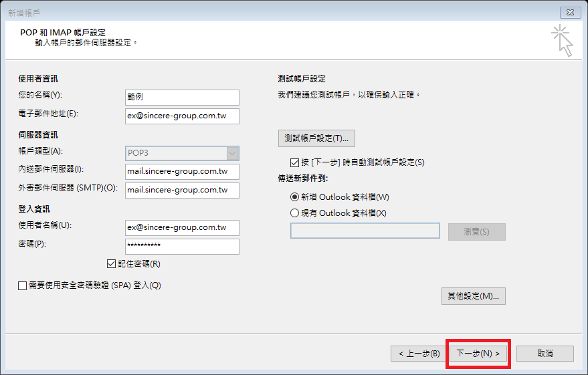588x375 pixels.
Task: Enable 需要使用安全密碼驗證 (SPA) 登入 checkbox
Action: [23, 286]
